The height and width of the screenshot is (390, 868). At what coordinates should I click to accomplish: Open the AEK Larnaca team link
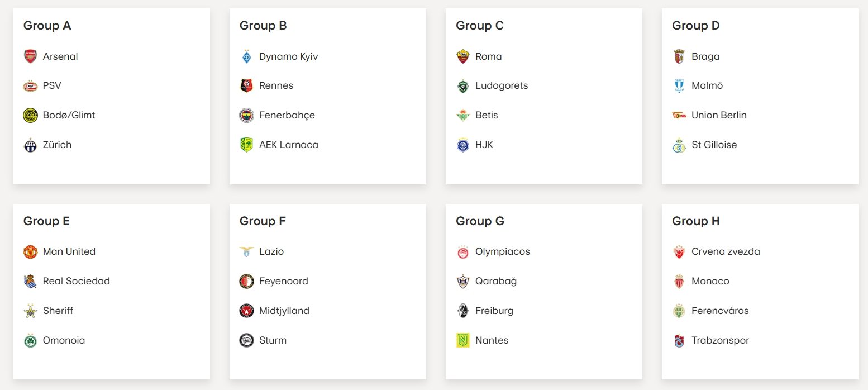tap(288, 145)
